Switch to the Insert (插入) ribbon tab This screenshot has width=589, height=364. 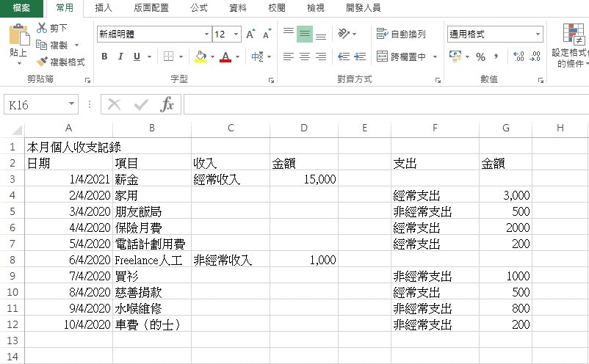pyautogui.click(x=104, y=7)
